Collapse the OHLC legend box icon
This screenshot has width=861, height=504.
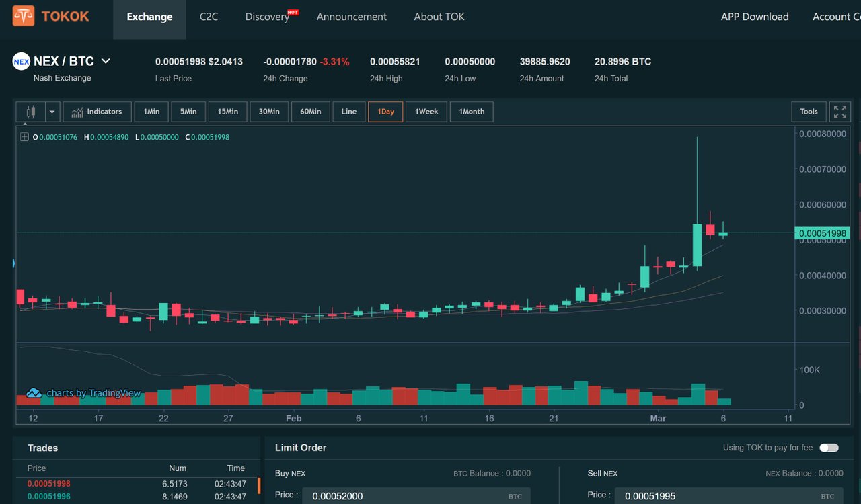(24, 137)
